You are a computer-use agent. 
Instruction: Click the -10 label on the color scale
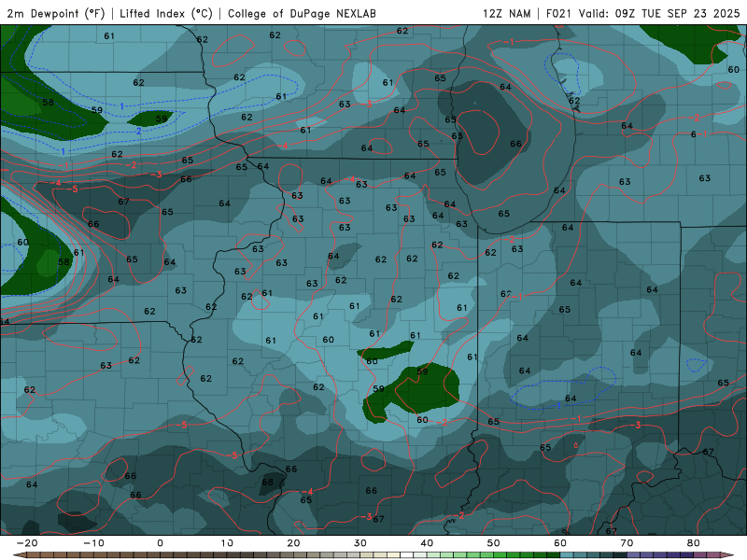[x=93, y=543]
